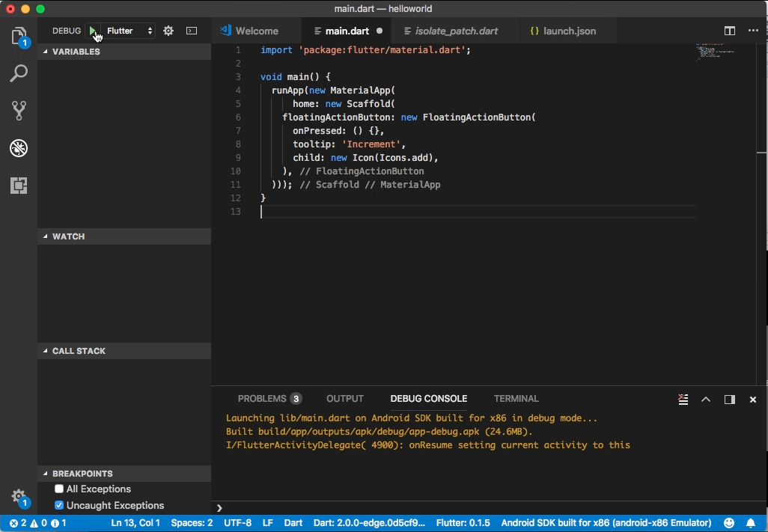Viewport: 768px width, 532px height.
Task: Close the bottom panel
Action: pyautogui.click(x=753, y=400)
